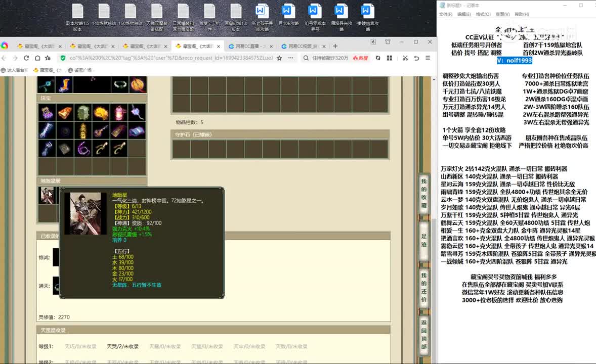Viewport: 596px width, 364px height.
Task: Click the green stone stele treasure
Action: (82, 112)
